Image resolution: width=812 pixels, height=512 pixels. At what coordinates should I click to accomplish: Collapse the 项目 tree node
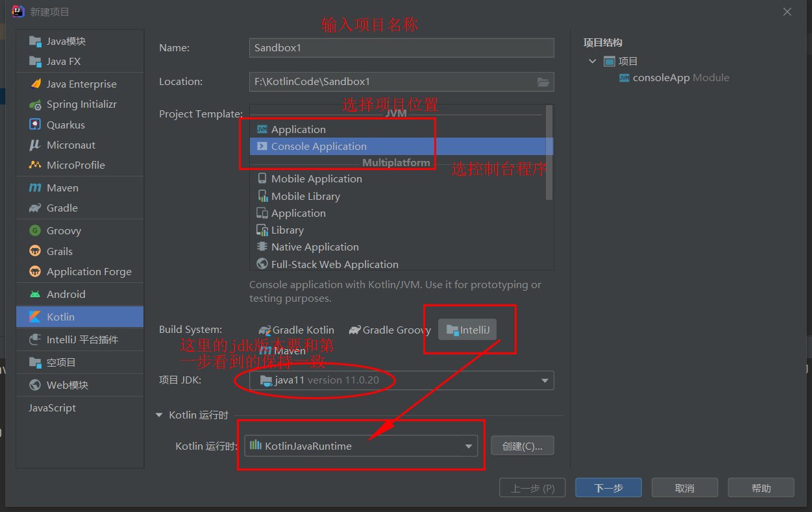(592, 61)
